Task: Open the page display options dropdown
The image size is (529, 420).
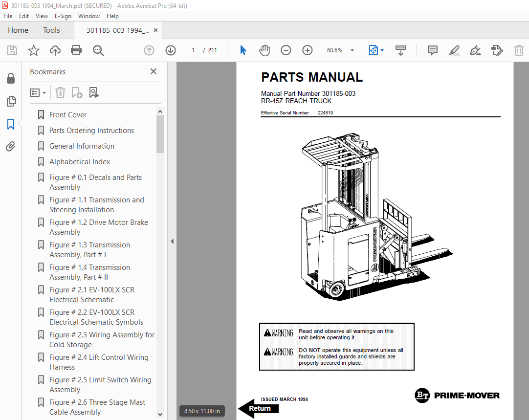Action: (x=382, y=50)
